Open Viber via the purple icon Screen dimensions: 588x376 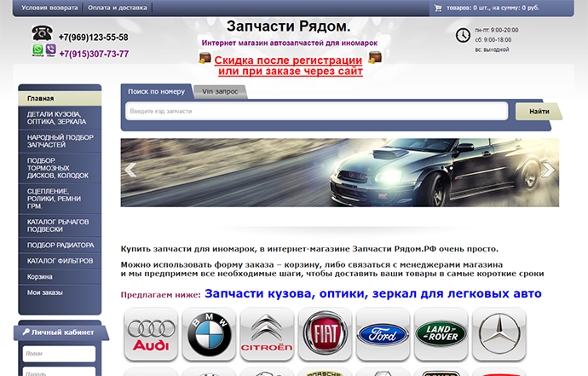pyautogui.click(x=50, y=49)
